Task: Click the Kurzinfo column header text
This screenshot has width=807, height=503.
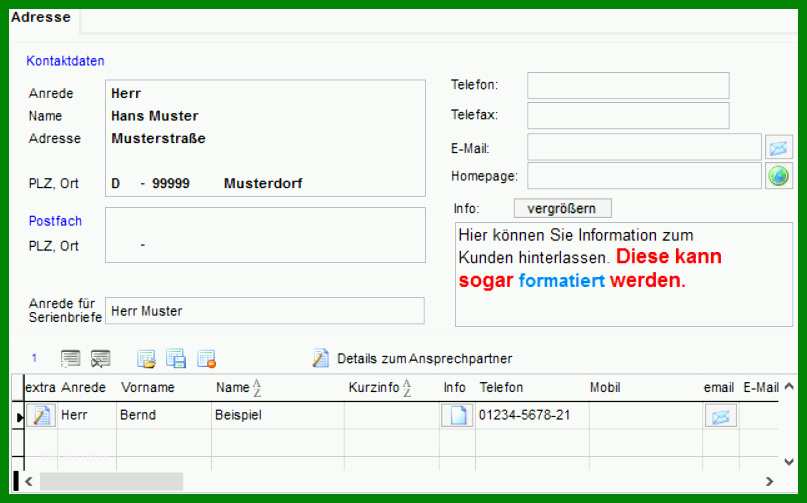Action: tap(374, 387)
